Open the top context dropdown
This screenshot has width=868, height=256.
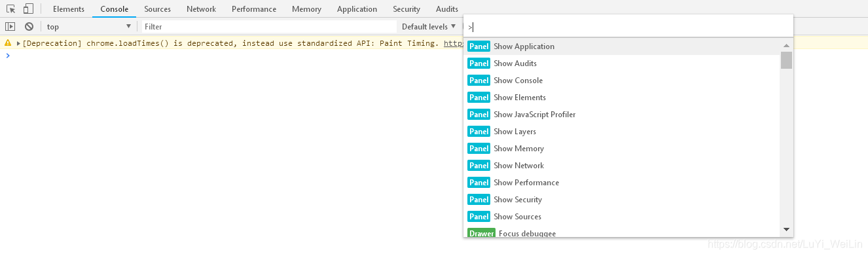(x=89, y=27)
